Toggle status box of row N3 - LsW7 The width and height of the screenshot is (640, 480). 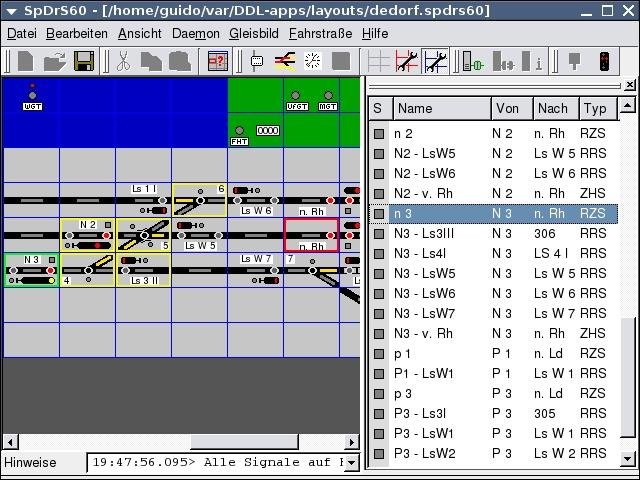(x=379, y=313)
